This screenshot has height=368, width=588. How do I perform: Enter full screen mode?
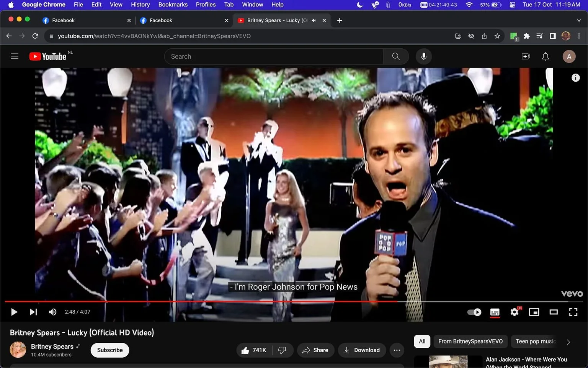pos(573,312)
